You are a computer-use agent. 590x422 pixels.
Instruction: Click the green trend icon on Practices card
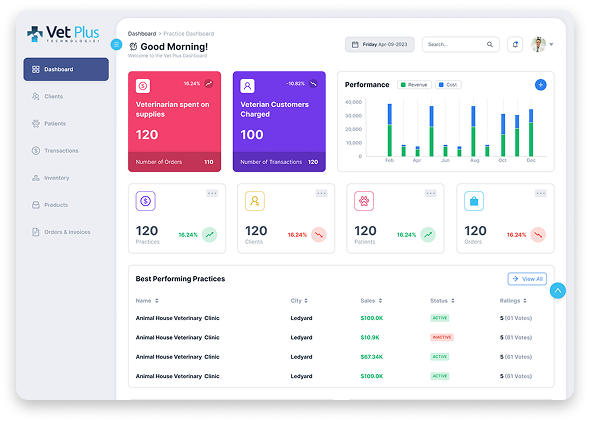point(210,235)
